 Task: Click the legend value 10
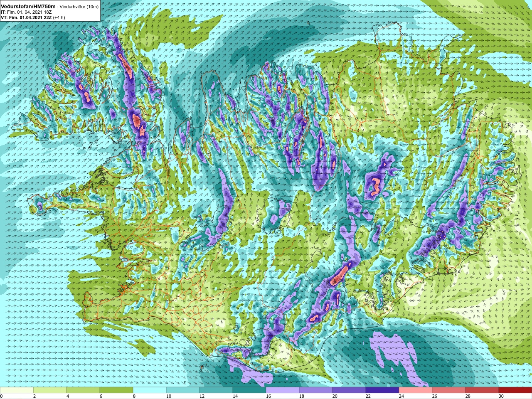[x=168, y=396]
